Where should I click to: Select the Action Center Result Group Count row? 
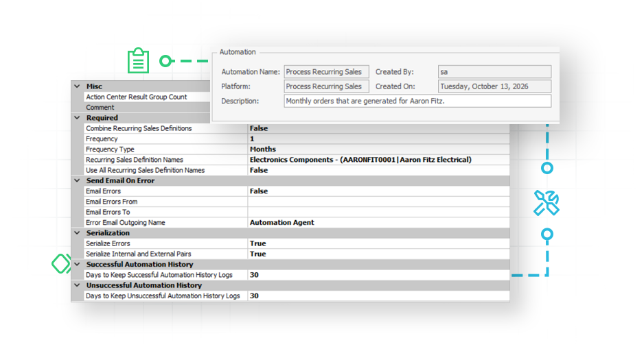tap(147, 97)
